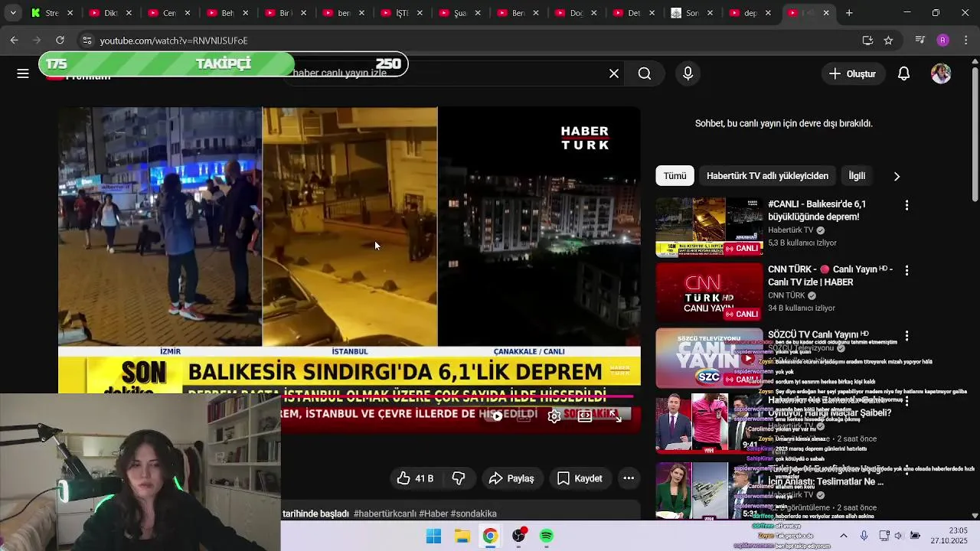Screen dimensions: 980x551
Task: Select the Tümü filter chip
Action: point(675,176)
